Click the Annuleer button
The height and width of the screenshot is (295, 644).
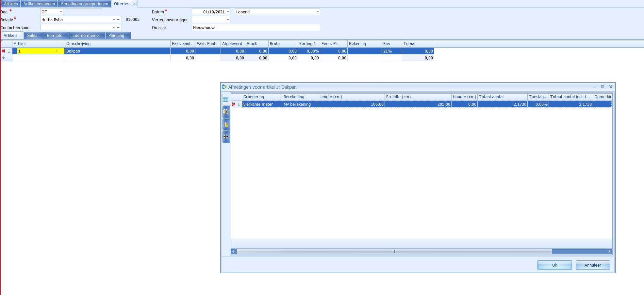[x=593, y=265]
